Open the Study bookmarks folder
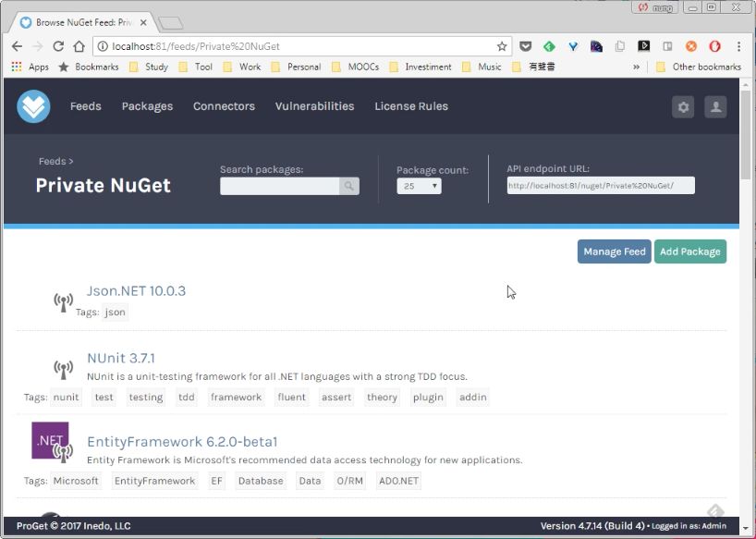 click(x=149, y=67)
